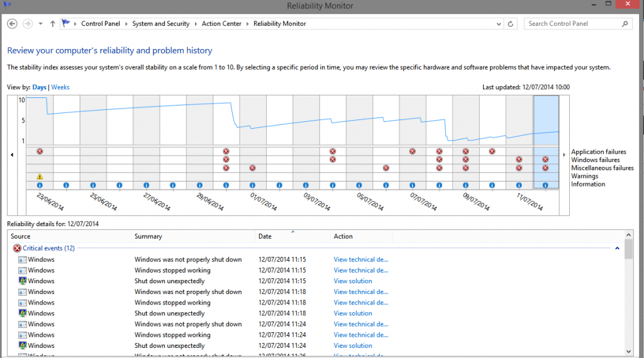Expand the arrow after Control Panel breadcrumb
The width and height of the screenshot is (644, 358).
tap(126, 24)
